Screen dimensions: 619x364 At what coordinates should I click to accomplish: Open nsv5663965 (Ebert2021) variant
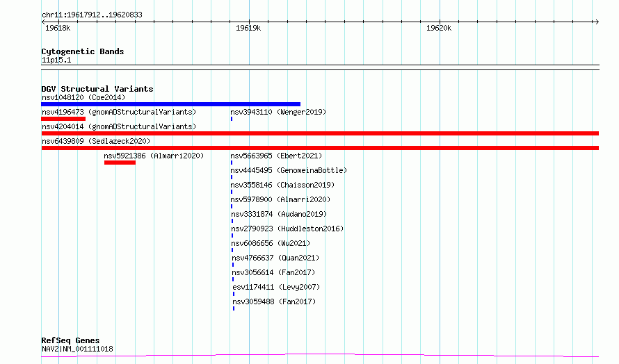[x=276, y=156]
